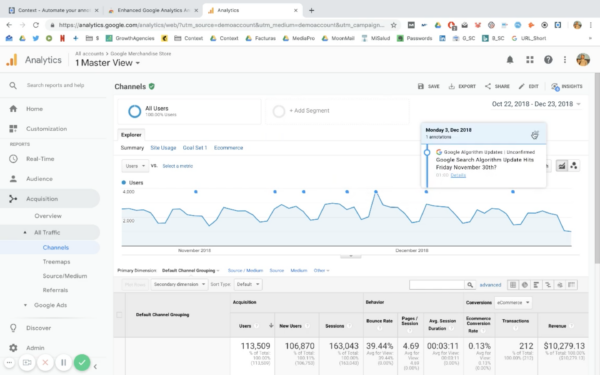Open the 1 Master View selector
600x375 pixels.
pos(107,63)
